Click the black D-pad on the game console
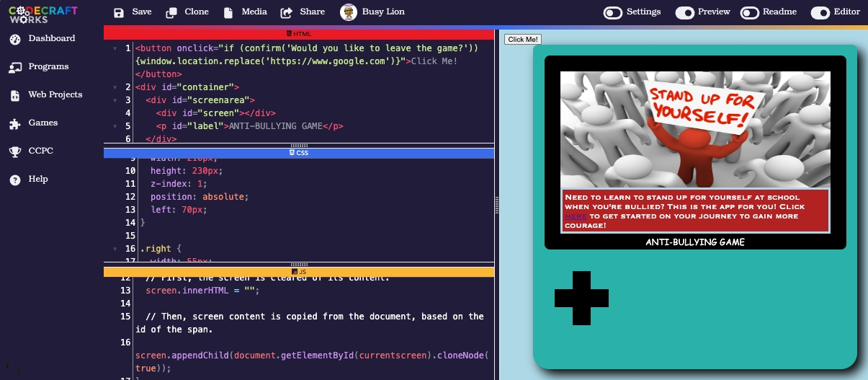 tap(581, 298)
